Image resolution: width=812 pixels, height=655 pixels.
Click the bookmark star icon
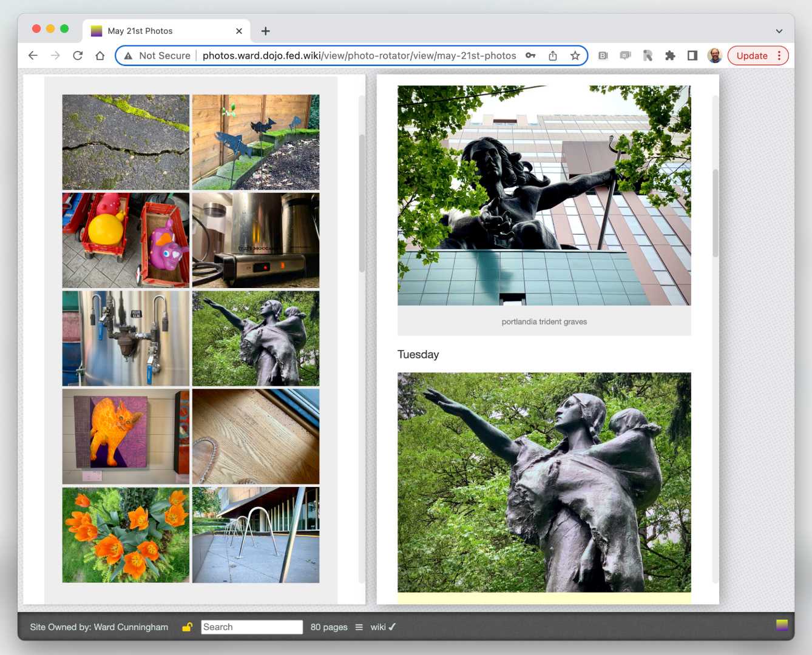(x=575, y=56)
